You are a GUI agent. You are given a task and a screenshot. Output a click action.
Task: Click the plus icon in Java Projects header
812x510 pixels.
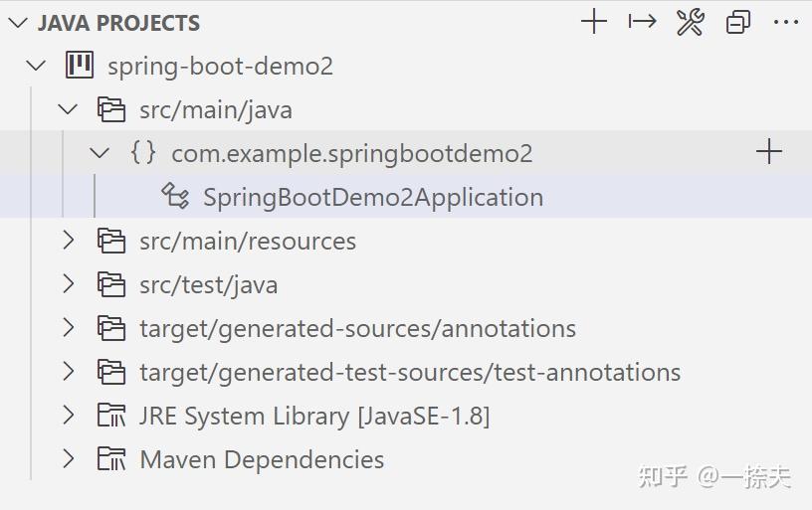(594, 22)
